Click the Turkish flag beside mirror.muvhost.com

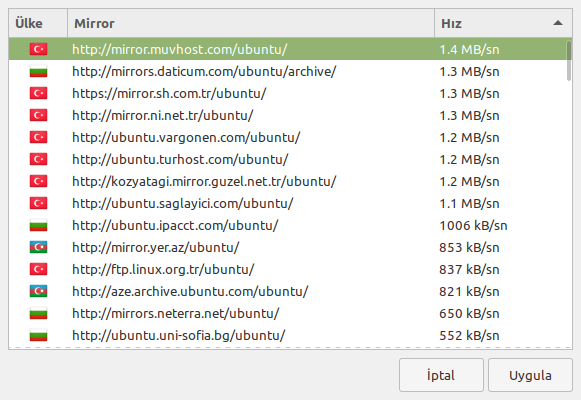[x=39, y=49]
